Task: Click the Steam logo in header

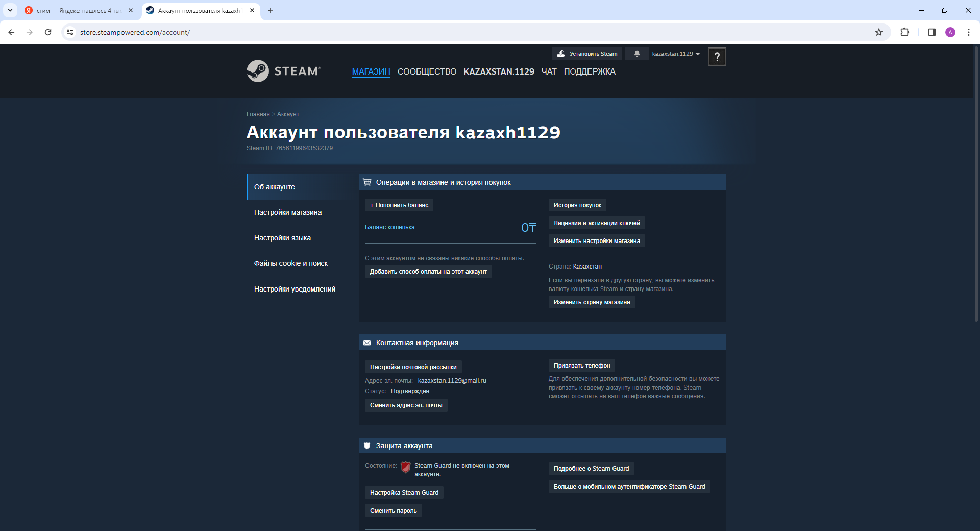Action: coord(284,71)
